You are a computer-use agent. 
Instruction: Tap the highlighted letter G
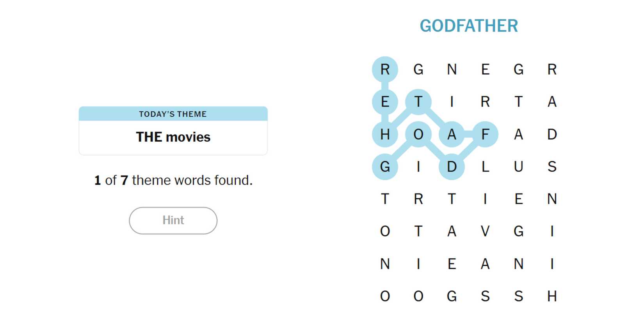(x=385, y=167)
